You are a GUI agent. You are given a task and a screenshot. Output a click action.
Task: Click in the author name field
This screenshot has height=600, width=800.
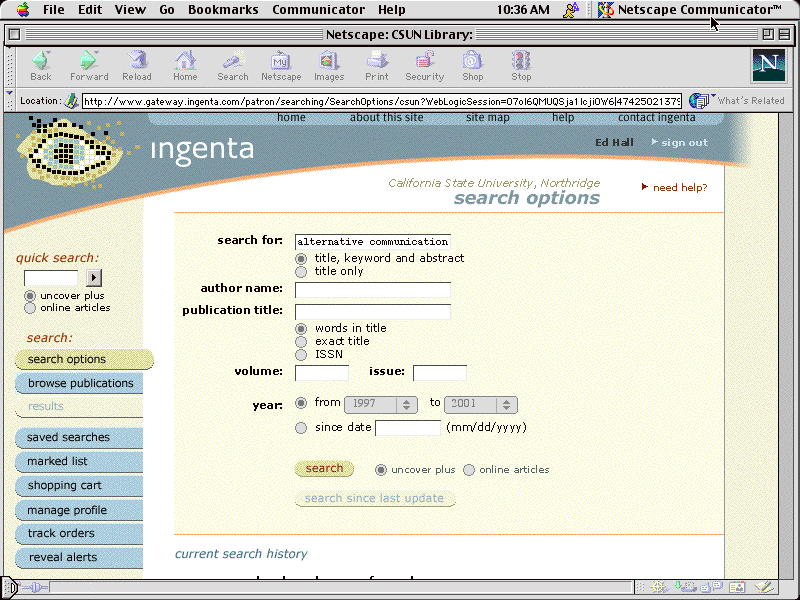[372, 290]
